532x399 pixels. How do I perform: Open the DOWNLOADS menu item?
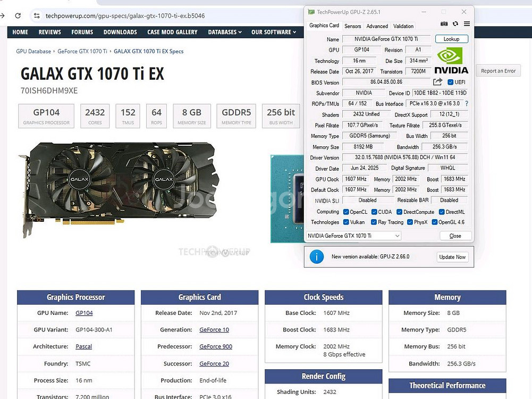coord(120,32)
